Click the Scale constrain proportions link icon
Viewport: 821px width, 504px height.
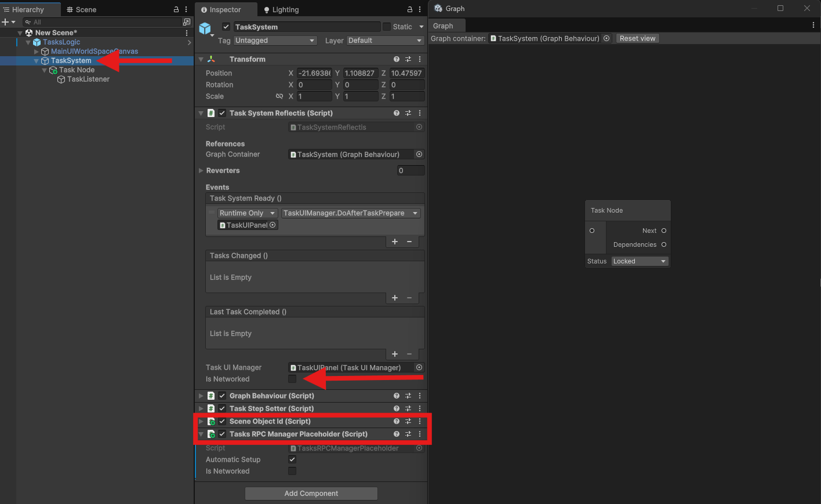[x=279, y=96]
